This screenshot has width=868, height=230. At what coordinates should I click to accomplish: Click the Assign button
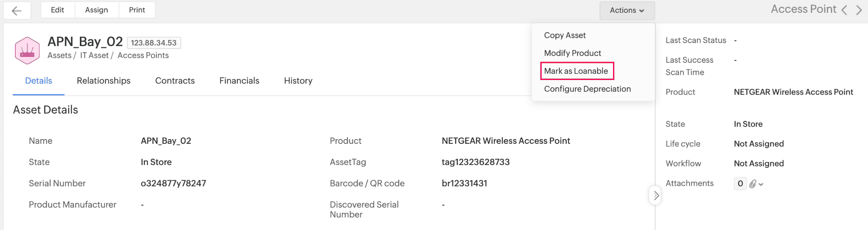[x=97, y=10]
